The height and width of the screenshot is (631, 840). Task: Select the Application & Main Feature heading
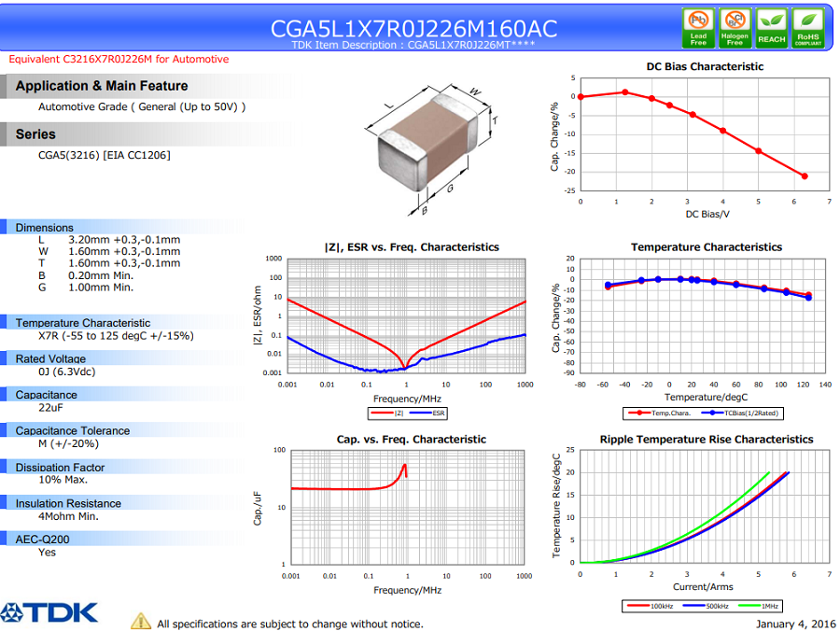[102, 86]
